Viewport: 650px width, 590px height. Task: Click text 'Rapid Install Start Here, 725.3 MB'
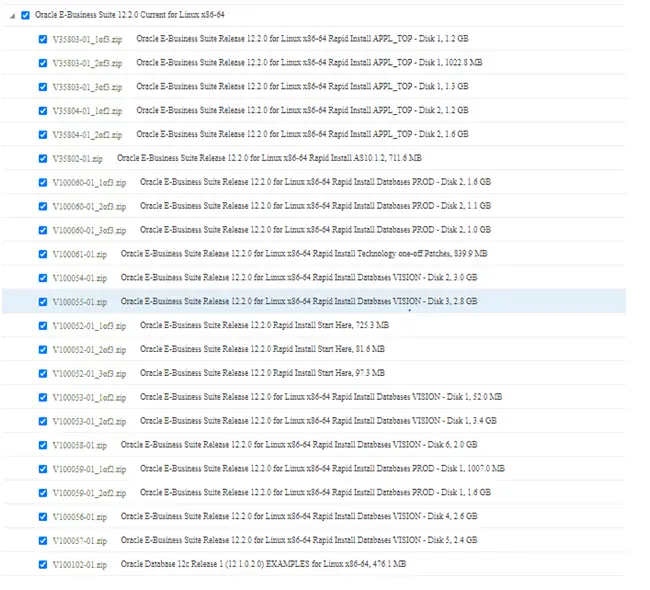[331, 325]
